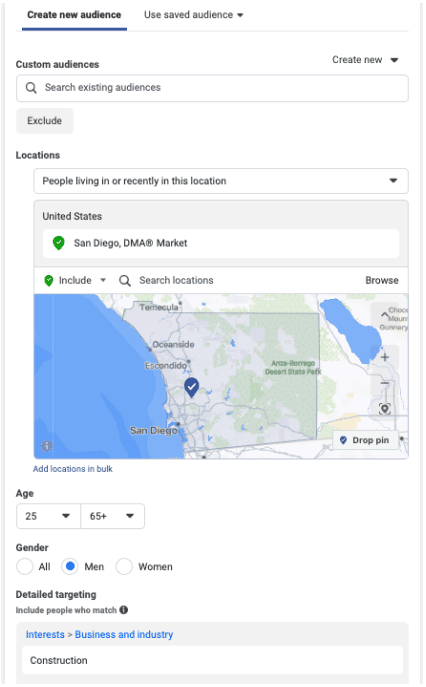Click magnifier icon beside Search locations

(x=125, y=280)
